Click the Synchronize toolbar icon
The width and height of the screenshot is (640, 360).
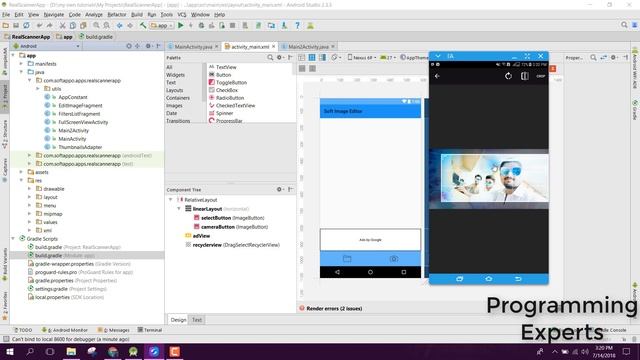26,25
